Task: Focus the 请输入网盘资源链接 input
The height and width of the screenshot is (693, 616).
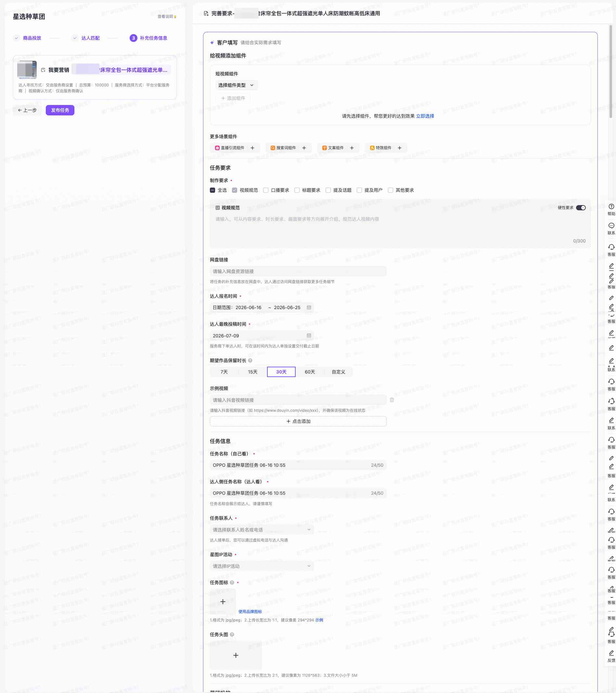Action: coord(298,271)
